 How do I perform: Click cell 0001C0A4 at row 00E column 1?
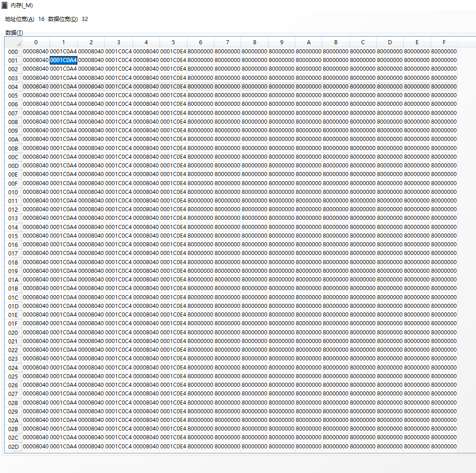point(63,174)
